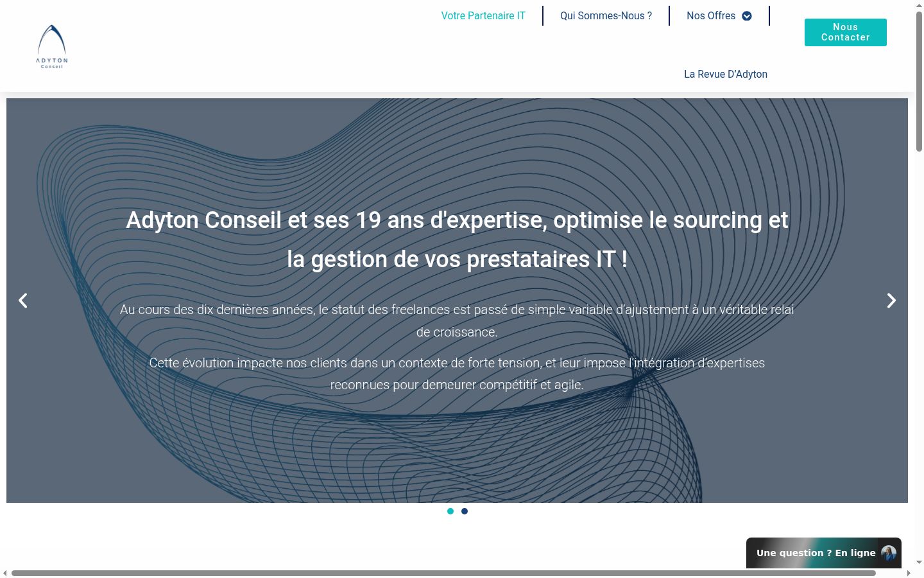Image resolution: width=924 pixels, height=578 pixels.
Task: Click headline 'Adyton Conseil et ses 19 ans'
Action: pos(457,240)
